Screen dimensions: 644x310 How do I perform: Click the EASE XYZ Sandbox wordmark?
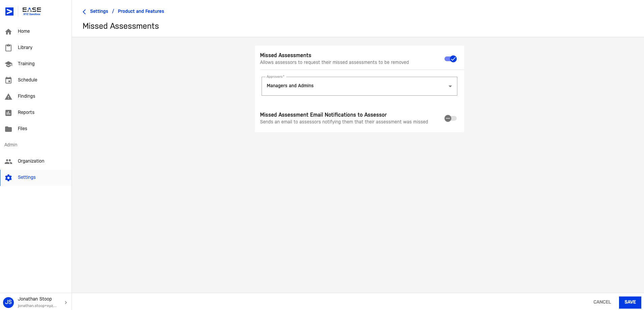coord(32,11)
